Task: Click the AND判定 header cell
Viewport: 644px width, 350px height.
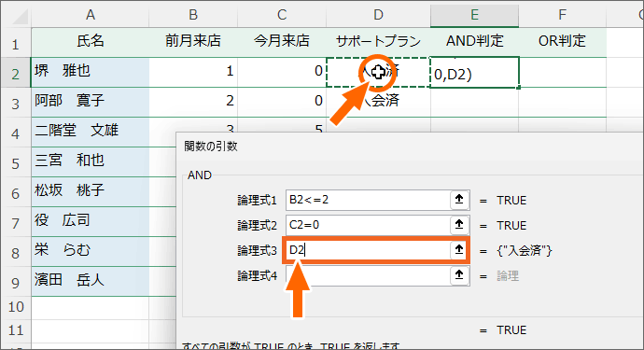Action: [474, 43]
